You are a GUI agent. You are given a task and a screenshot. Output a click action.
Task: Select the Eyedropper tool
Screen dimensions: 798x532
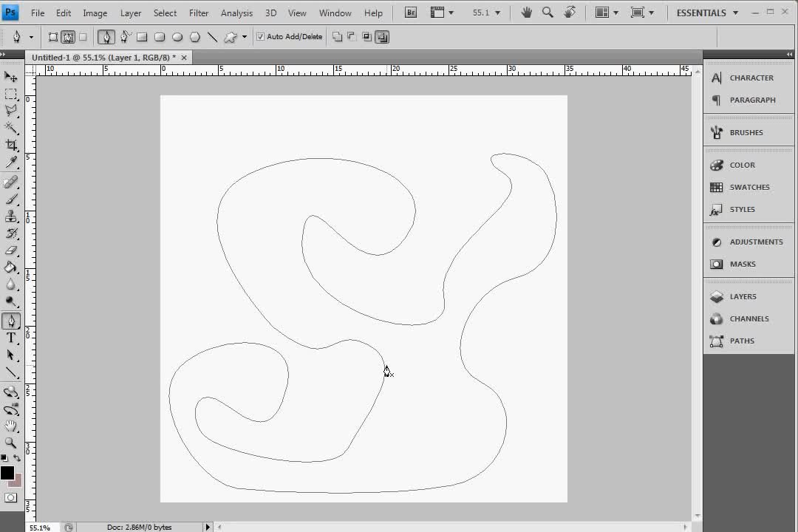click(x=10, y=163)
